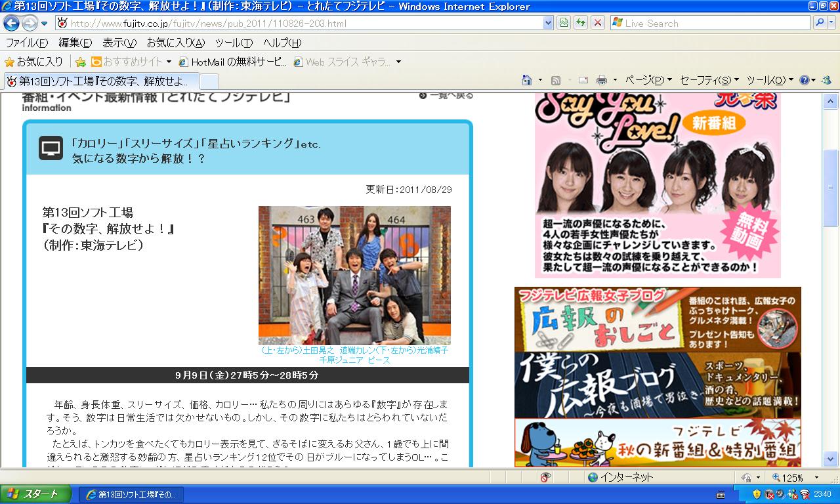The height and width of the screenshot is (504, 840).
Task: Open the HotMail の無料サービス favorite link
Action: click(233, 62)
